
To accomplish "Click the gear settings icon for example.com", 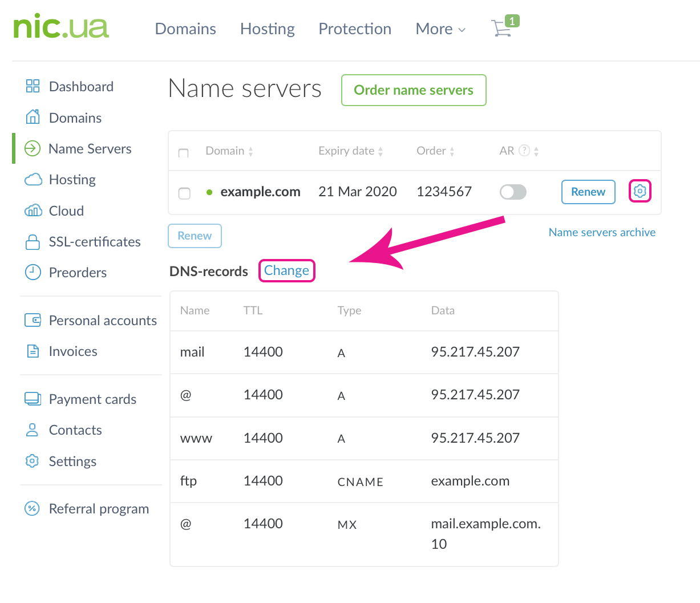I will tap(640, 191).
